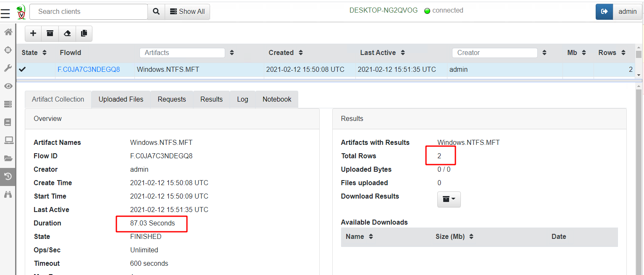Click the Artifacts column filter box

point(182,53)
